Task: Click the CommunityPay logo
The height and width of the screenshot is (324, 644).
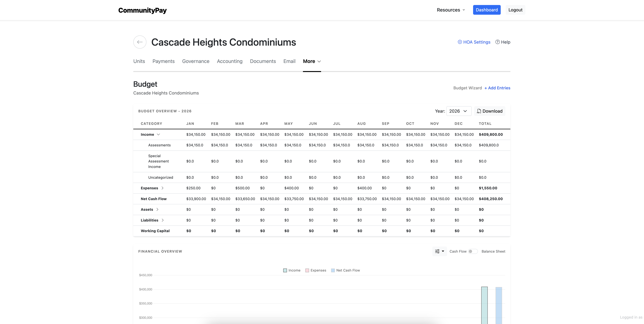Action: [x=142, y=10]
